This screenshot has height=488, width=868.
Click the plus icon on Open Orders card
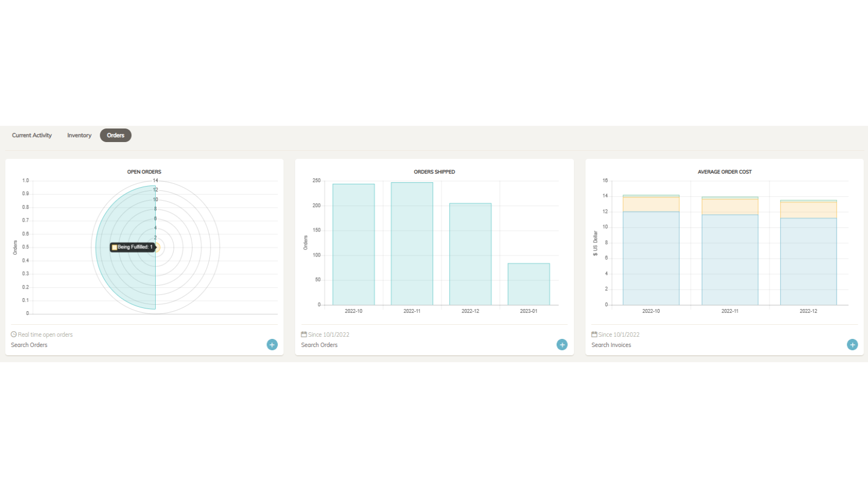pos(272,344)
